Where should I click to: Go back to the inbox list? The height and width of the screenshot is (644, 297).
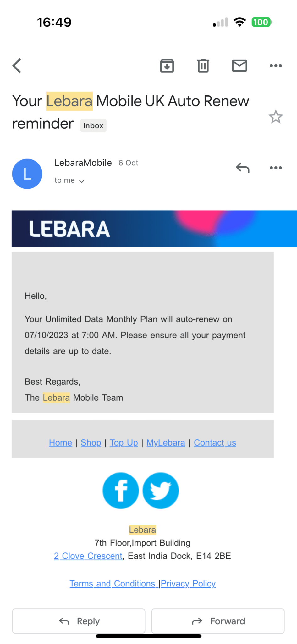point(17,66)
